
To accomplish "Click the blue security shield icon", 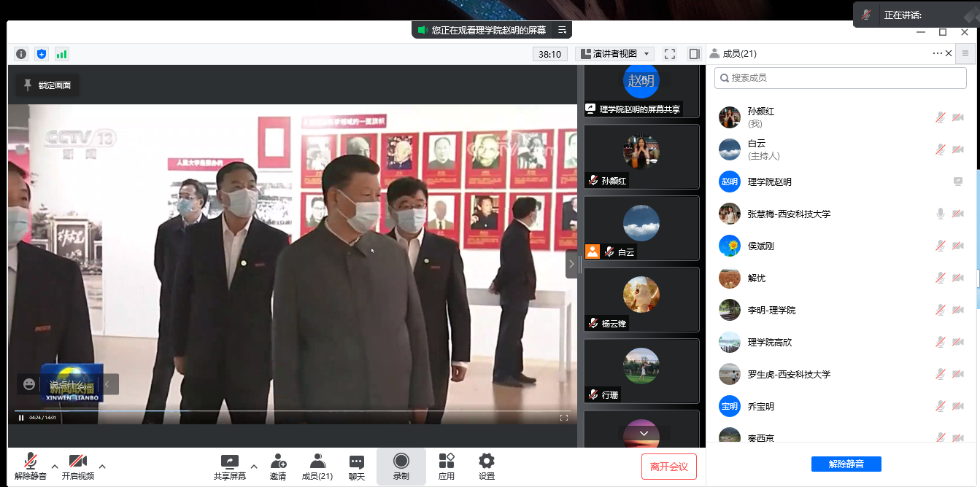I will [42, 54].
